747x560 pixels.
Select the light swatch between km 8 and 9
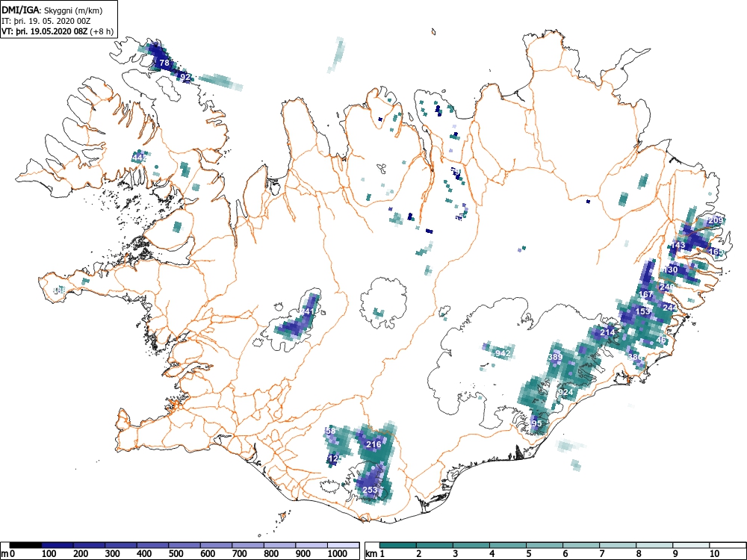pos(654,545)
